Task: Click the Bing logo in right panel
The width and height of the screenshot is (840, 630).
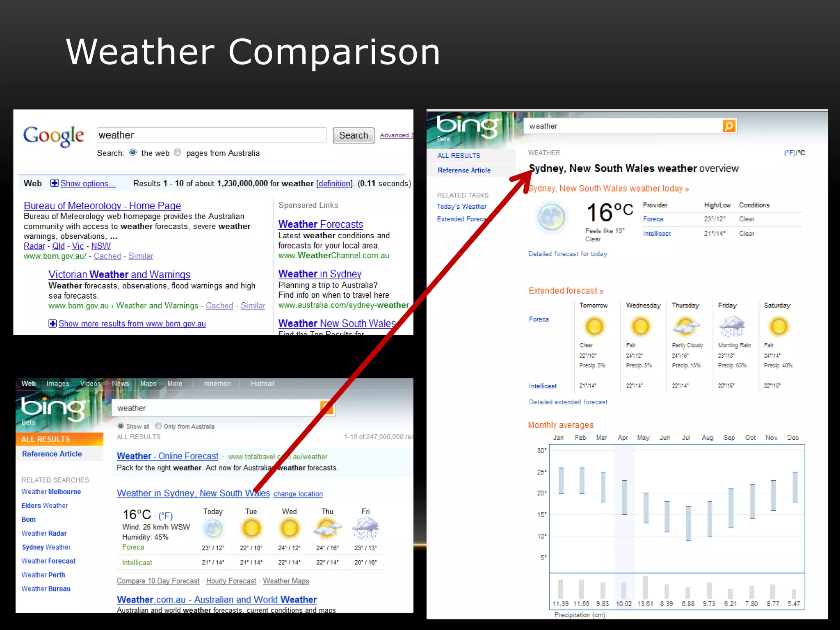Action: coord(468,126)
